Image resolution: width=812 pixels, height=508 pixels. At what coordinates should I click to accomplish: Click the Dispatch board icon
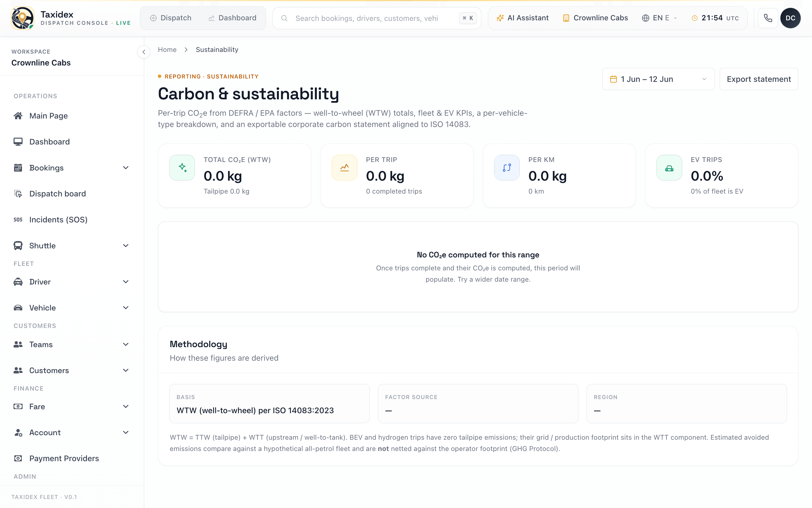coord(18,194)
